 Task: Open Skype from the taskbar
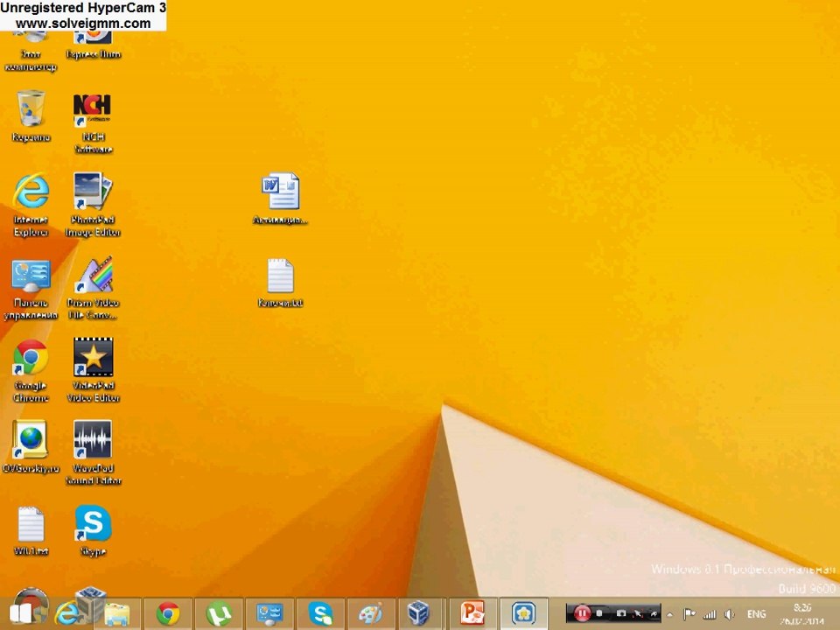coord(320,613)
